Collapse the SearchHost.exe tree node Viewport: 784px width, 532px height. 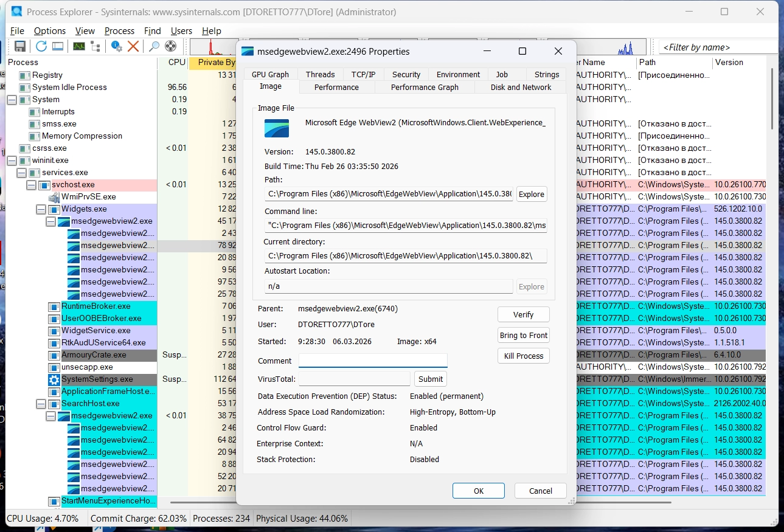coord(41,404)
